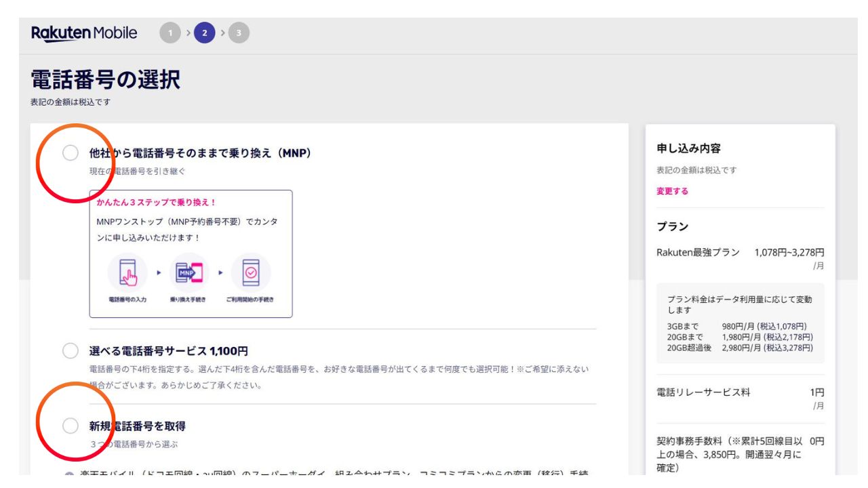The height and width of the screenshot is (488, 868).
Task: Select 新規電話番号を取得 radio button
Action: pyautogui.click(x=71, y=426)
